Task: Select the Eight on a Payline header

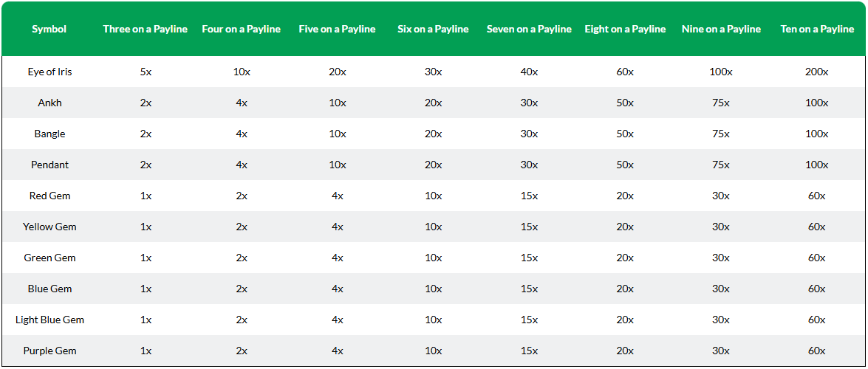Action: 625,30
